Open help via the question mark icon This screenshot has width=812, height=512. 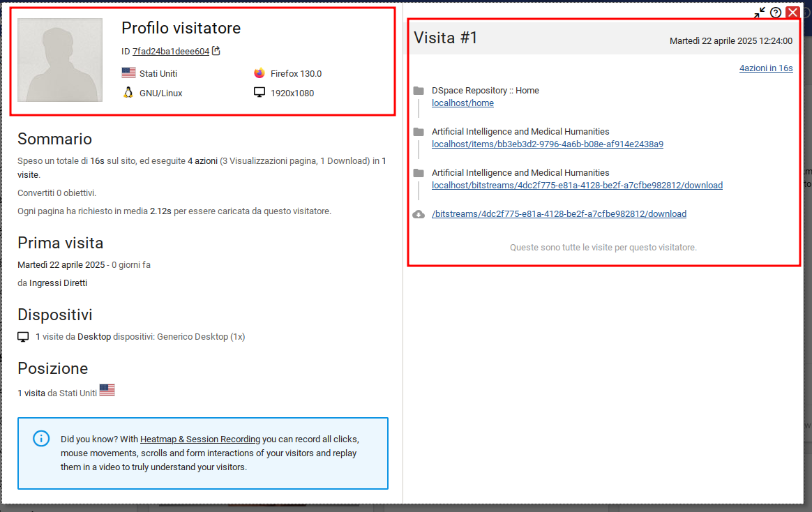pos(776,13)
